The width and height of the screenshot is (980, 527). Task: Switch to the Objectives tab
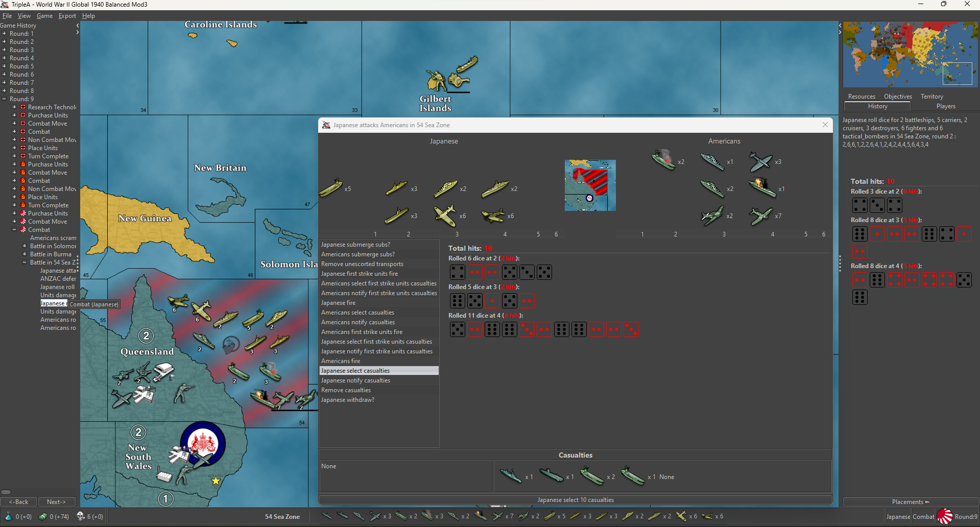(898, 97)
